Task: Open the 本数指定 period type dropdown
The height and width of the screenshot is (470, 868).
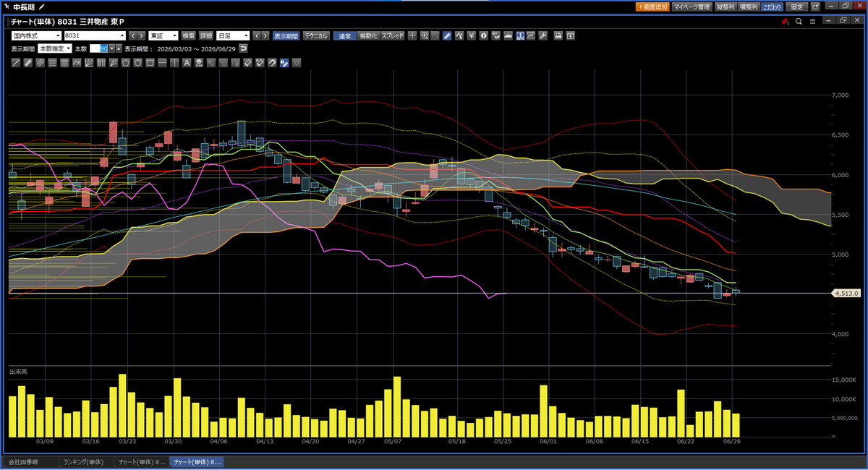Action: click(55, 48)
